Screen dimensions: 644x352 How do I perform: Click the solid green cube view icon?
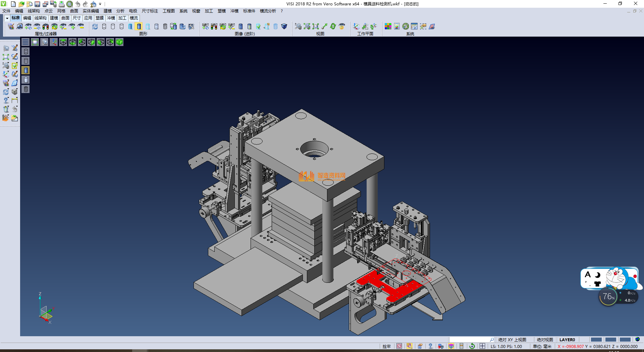pos(119,42)
